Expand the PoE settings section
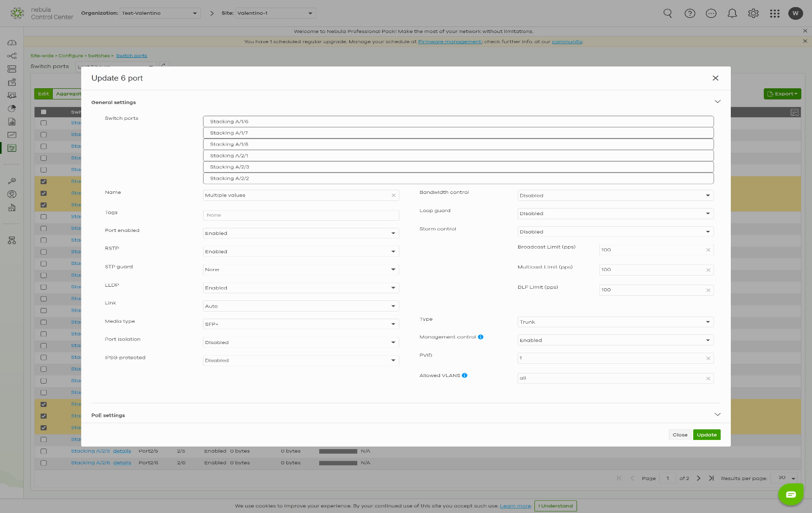This screenshot has width=812, height=513. [x=717, y=415]
